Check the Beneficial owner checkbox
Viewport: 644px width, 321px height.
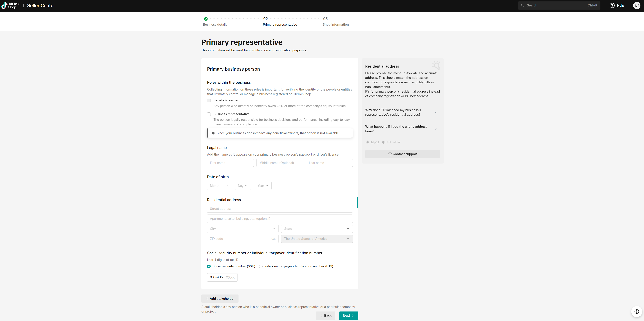point(209,101)
